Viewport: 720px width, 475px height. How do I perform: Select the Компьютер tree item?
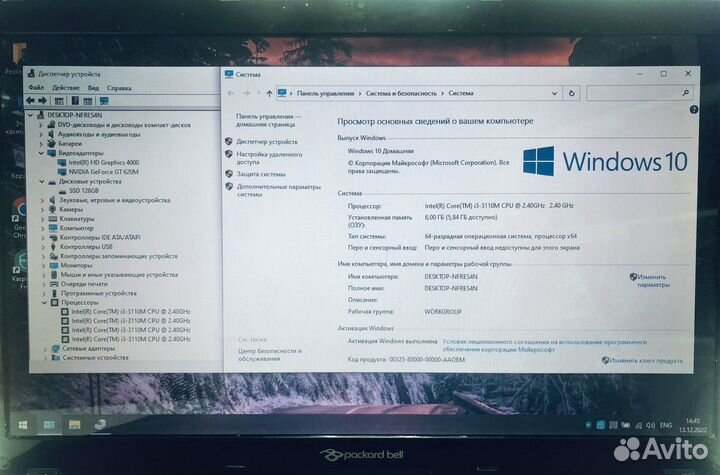tap(76, 228)
